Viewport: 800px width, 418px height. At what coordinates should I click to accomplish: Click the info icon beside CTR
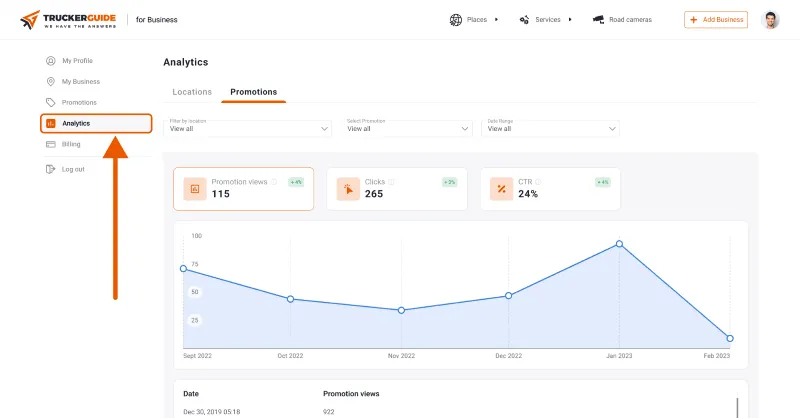tap(538, 182)
